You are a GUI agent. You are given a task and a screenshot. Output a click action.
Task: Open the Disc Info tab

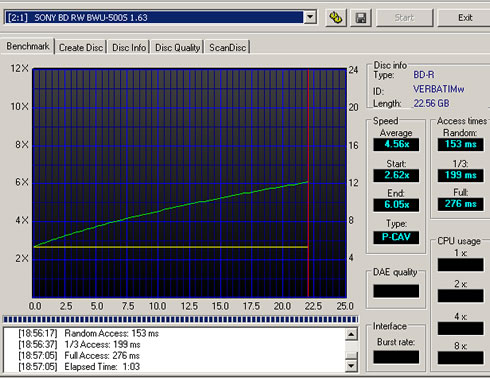coord(129,47)
